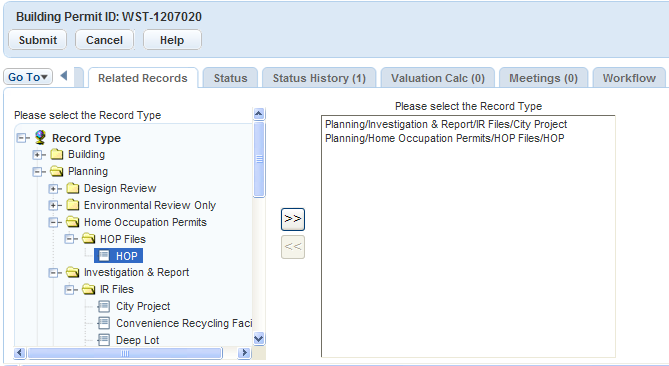Click the Building folder icon

tap(56, 154)
